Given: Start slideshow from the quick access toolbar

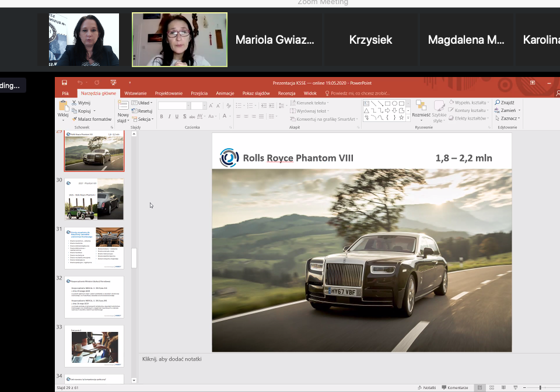Looking at the screenshot, I should (x=113, y=83).
